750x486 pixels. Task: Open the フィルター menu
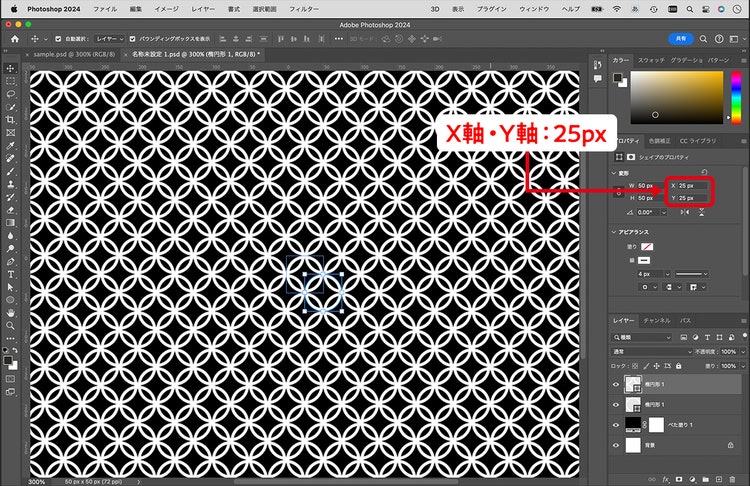coord(304,9)
